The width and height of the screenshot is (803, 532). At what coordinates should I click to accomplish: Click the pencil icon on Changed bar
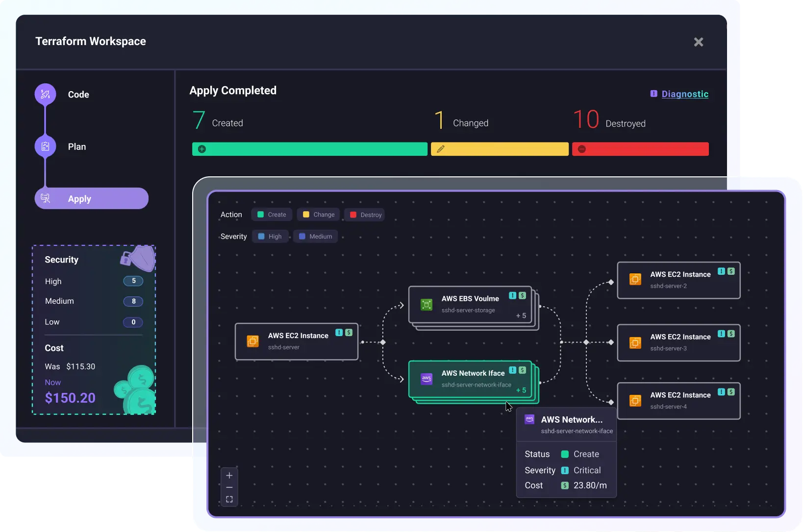point(441,149)
